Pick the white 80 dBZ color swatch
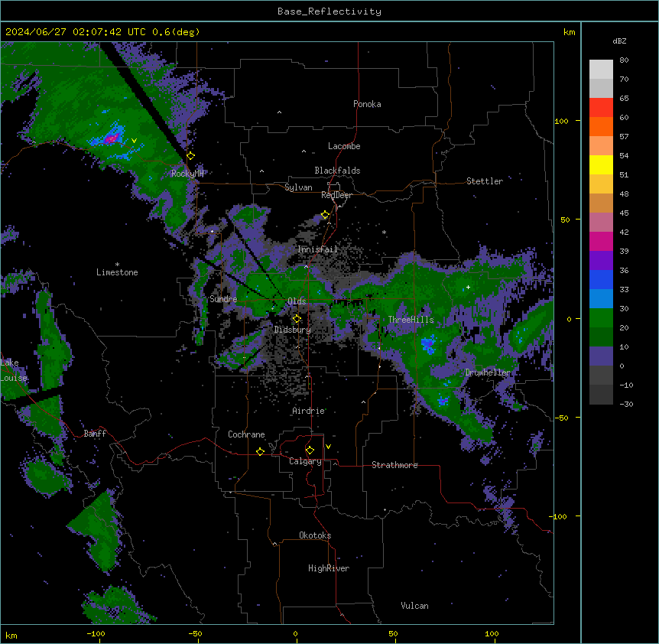Image resolution: width=659 pixels, height=644 pixels. [601, 70]
